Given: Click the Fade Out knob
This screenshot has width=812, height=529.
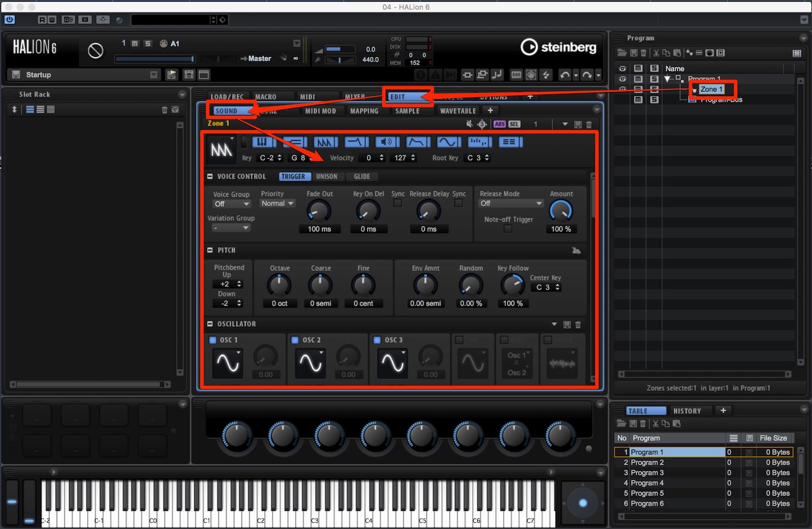Looking at the screenshot, I should pyautogui.click(x=319, y=211).
